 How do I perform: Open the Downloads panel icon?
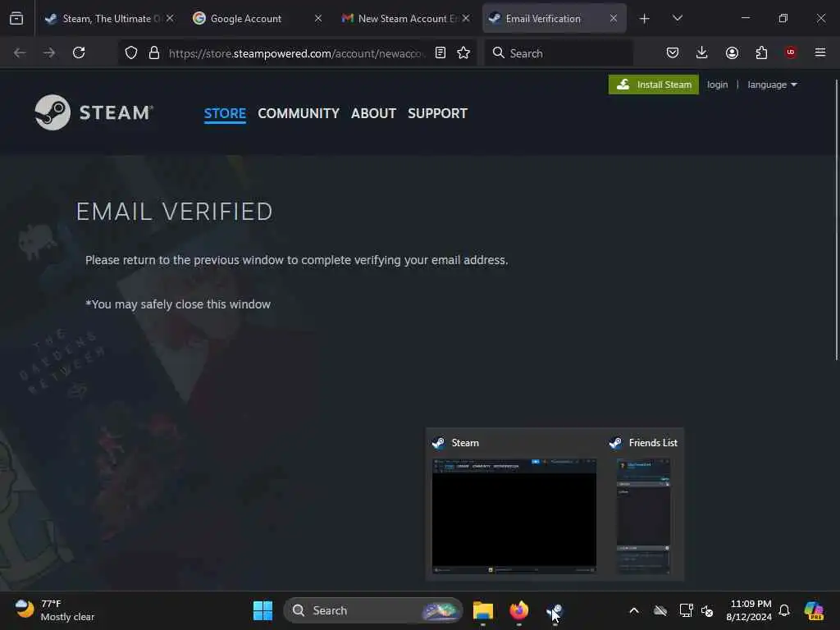(x=702, y=52)
